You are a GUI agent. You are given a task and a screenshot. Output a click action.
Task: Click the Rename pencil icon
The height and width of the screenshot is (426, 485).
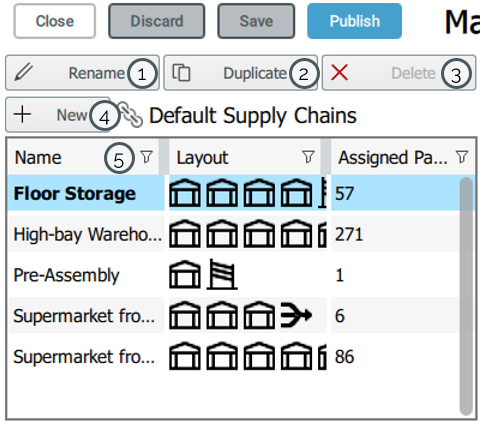click(x=24, y=72)
